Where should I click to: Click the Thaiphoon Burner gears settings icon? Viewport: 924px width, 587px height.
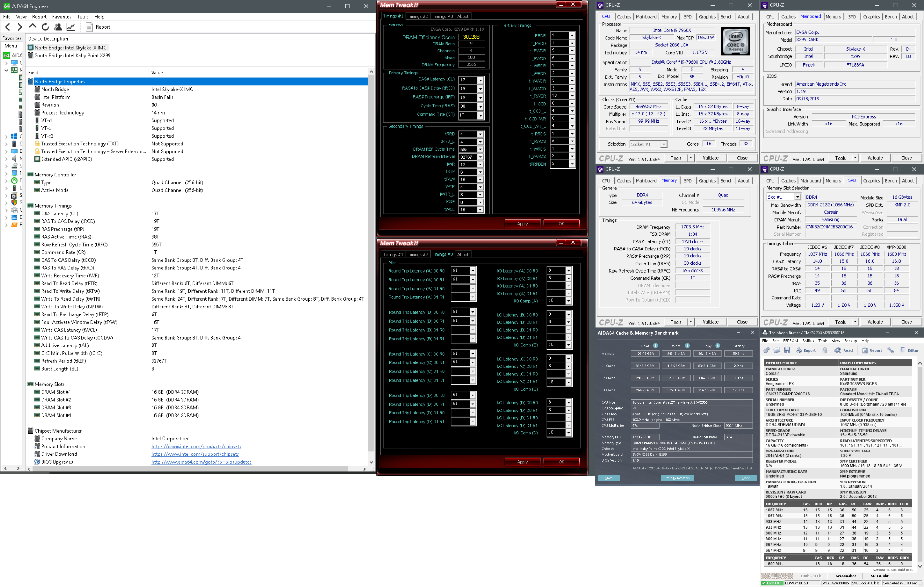767,350
